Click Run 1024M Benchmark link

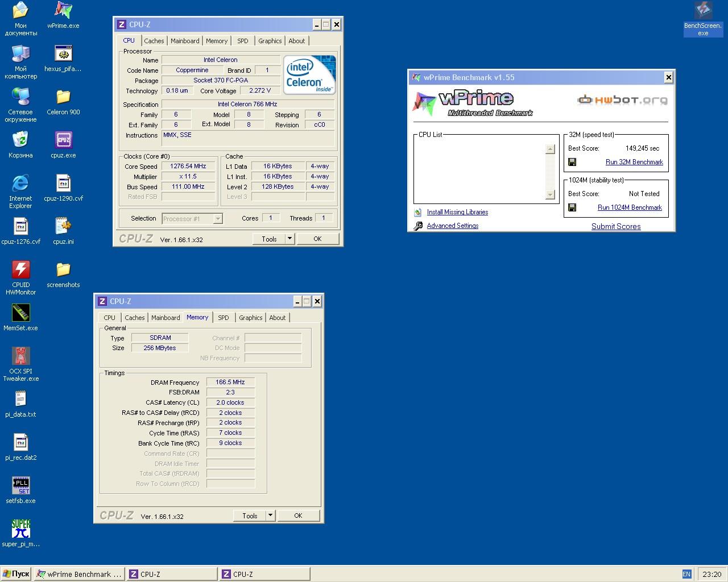[x=630, y=207]
